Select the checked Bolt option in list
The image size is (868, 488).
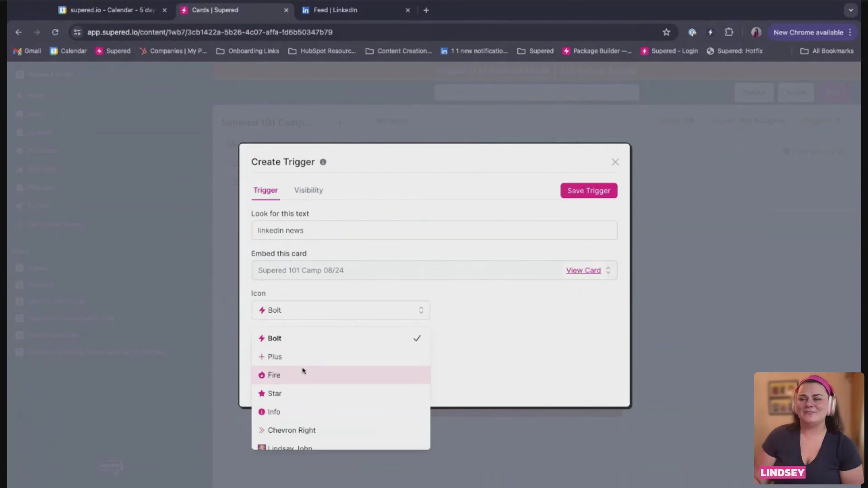(x=341, y=338)
